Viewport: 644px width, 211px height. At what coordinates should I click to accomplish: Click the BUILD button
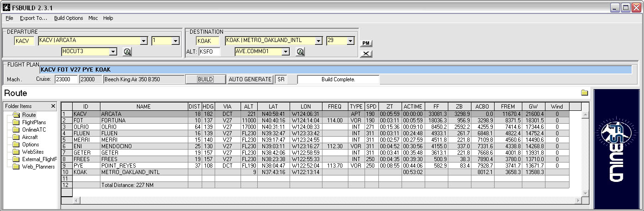click(205, 79)
